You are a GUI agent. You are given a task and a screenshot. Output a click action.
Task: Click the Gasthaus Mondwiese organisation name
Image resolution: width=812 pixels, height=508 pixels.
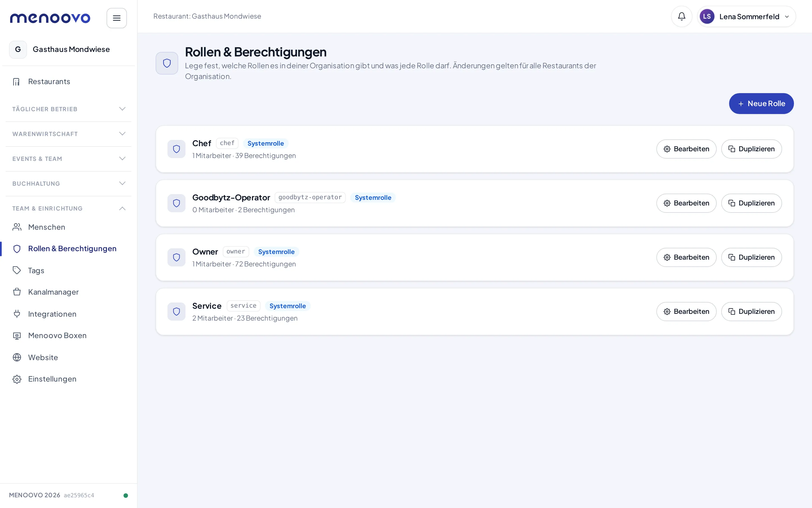(71, 49)
